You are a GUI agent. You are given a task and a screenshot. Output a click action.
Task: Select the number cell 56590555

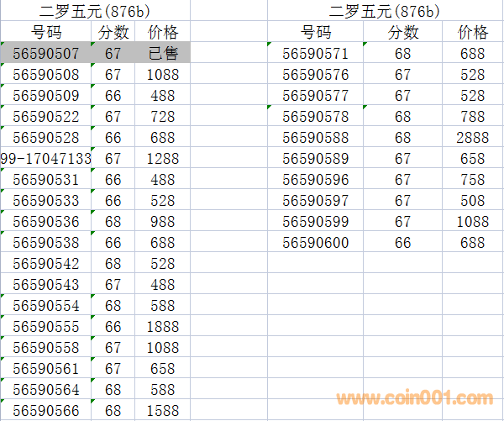tap(46, 327)
